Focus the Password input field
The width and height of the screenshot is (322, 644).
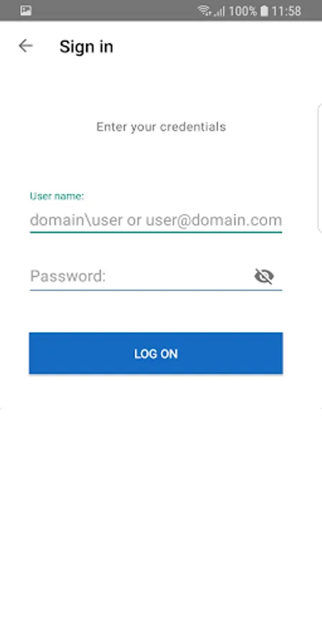(x=140, y=276)
